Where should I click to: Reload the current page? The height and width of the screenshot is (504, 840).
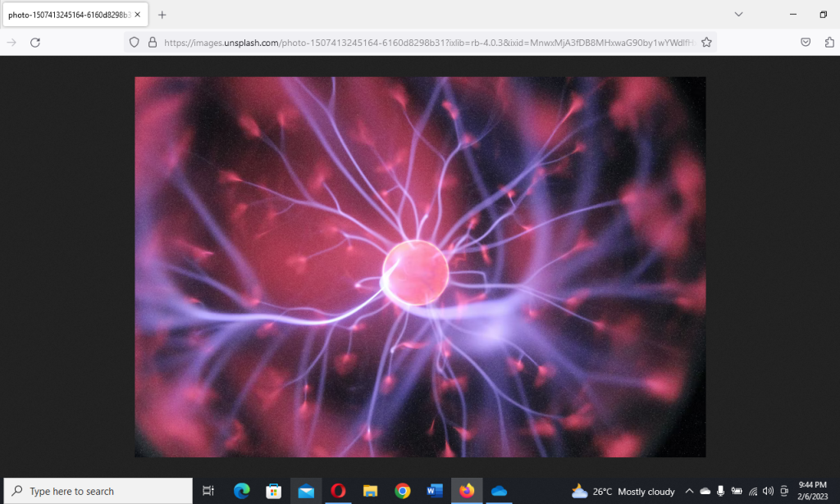pyautogui.click(x=34, y=42)
